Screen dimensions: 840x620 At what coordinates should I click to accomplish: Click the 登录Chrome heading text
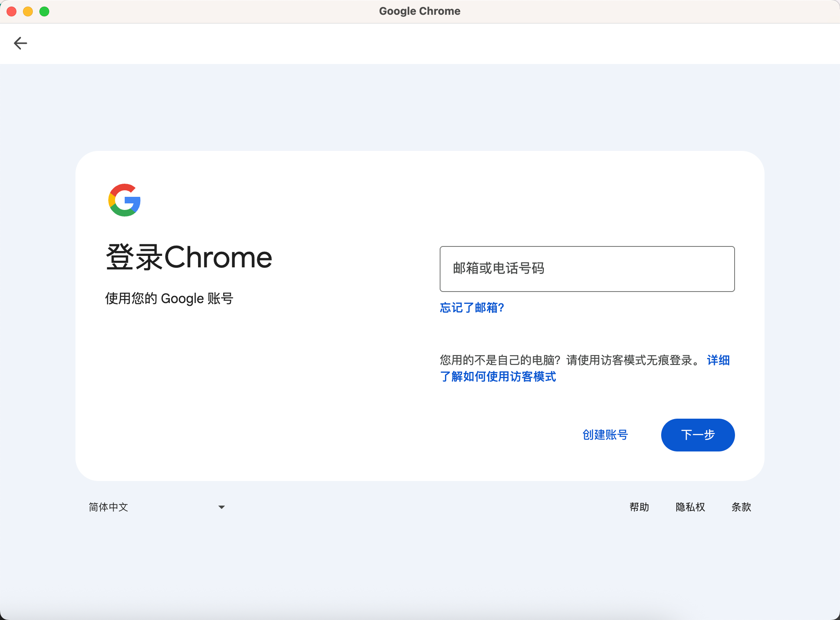point(189,258)
